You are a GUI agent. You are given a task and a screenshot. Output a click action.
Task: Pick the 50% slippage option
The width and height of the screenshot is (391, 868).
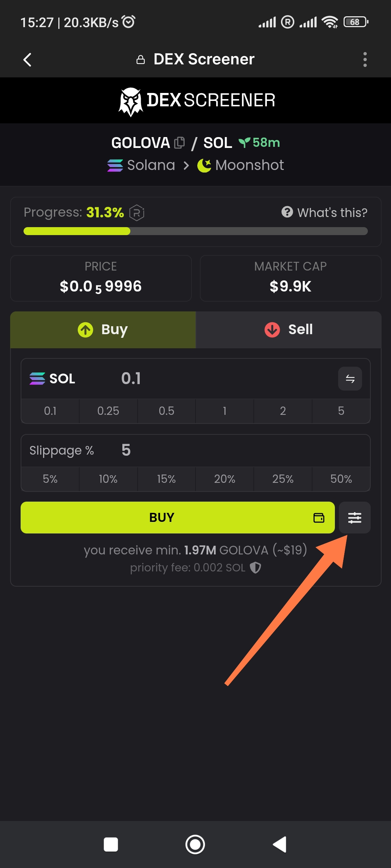point(341,479)
